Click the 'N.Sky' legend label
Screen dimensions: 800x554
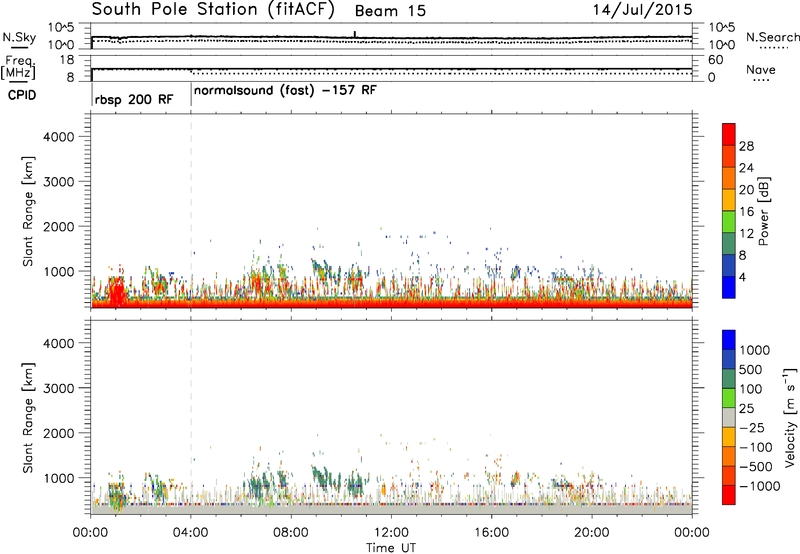(19, 37)
